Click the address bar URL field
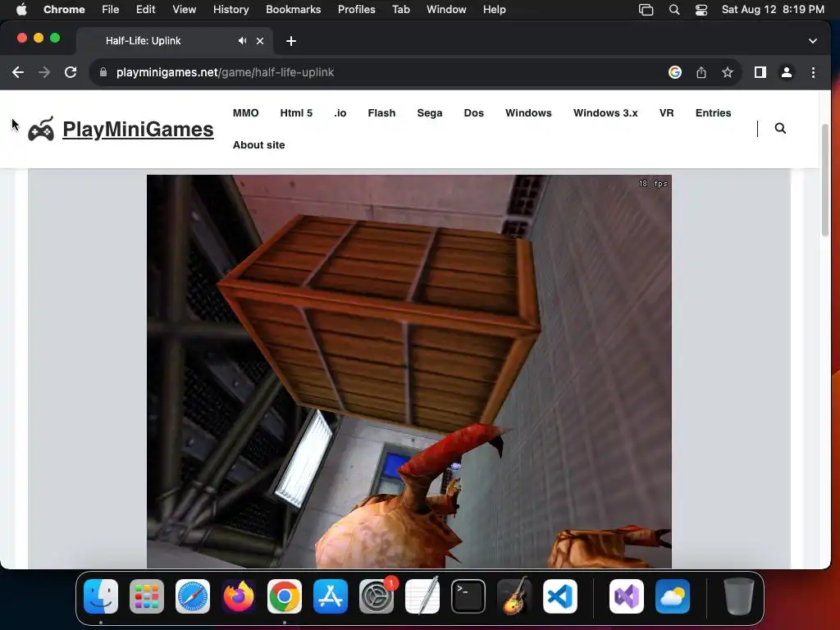This screenshot has width=840, height=630. (375, 72)
